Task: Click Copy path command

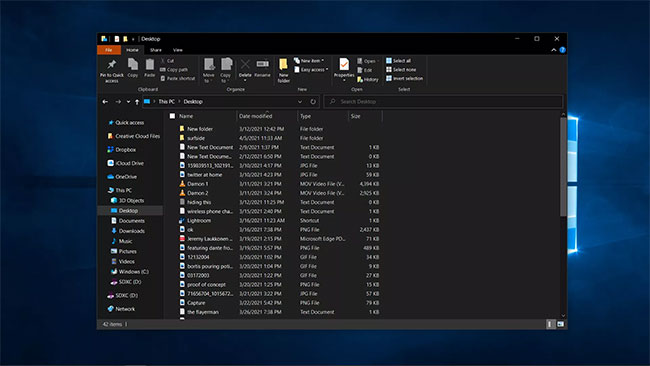Action: [174, 70]
